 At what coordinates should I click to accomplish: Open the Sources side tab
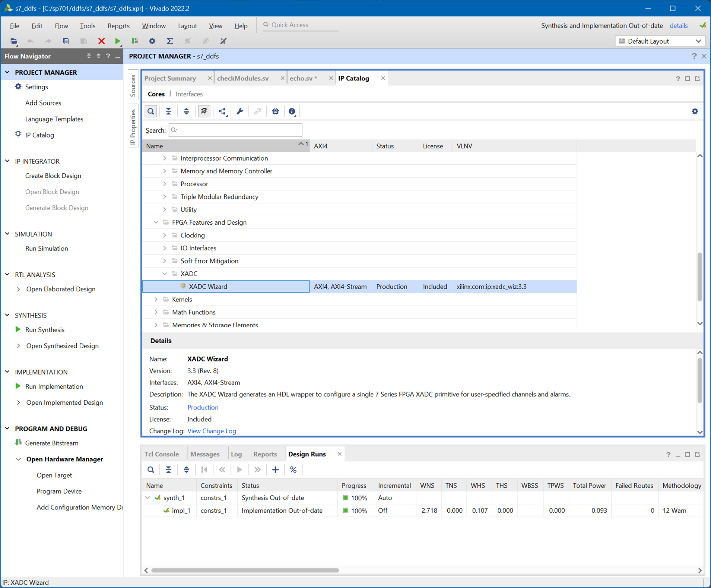(x=133, y=85)
